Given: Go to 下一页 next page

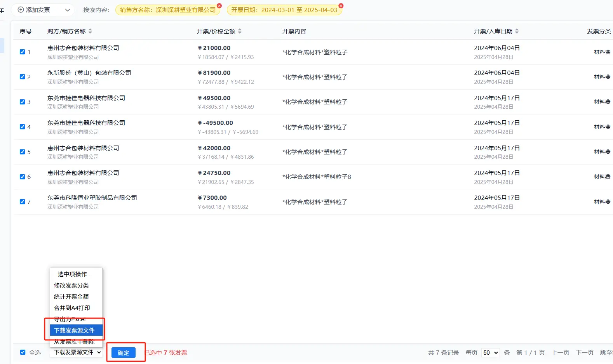Looking at the screenshot, I should click(585, 352).
